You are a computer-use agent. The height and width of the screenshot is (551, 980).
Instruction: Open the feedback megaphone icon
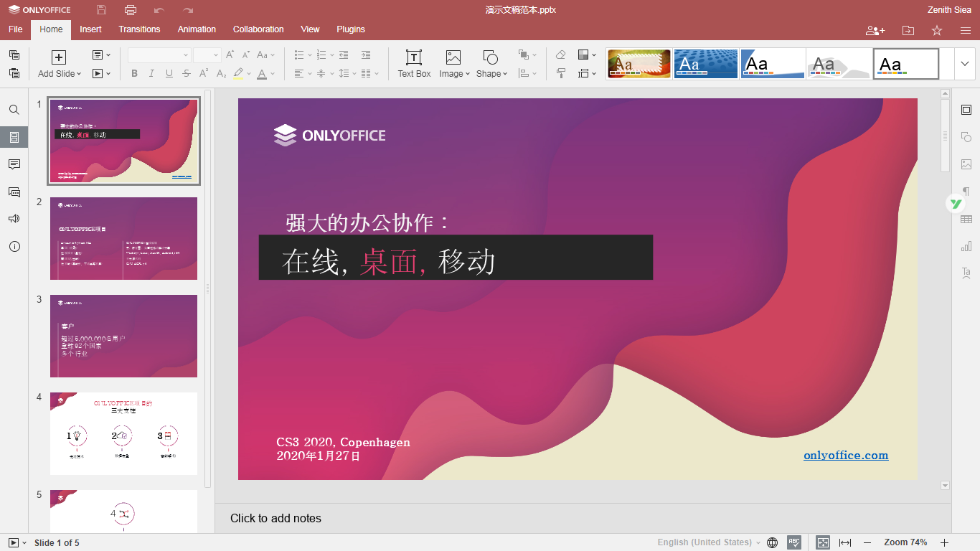pyautogui.click(x=14, y=219)
